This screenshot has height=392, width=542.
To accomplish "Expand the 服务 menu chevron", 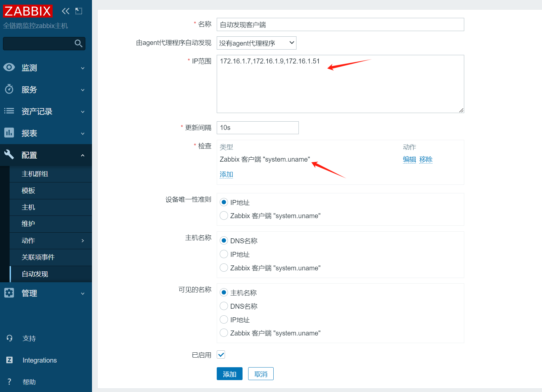I will pos(83,90).
